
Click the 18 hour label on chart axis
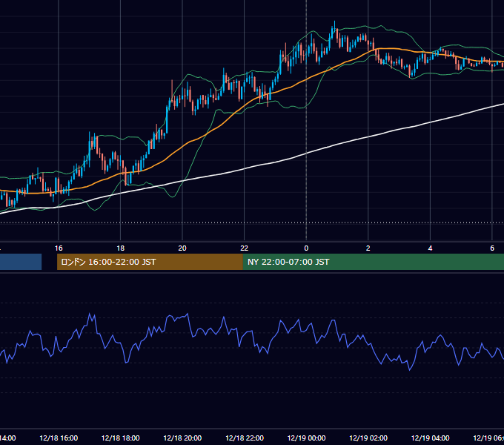[120, 248]
